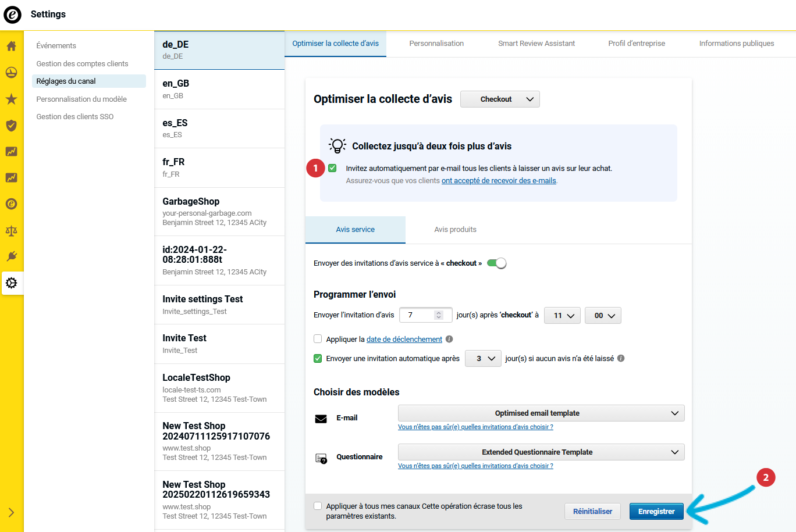
Task: Click the plug integrations sidebar icon
Action: pos(11,256)
